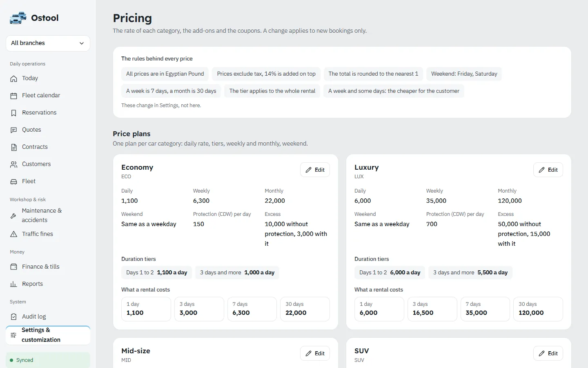Screen dimensions: 588x368
Task: Click the Quotes speech bubble icon
Action: coord(14,130)
